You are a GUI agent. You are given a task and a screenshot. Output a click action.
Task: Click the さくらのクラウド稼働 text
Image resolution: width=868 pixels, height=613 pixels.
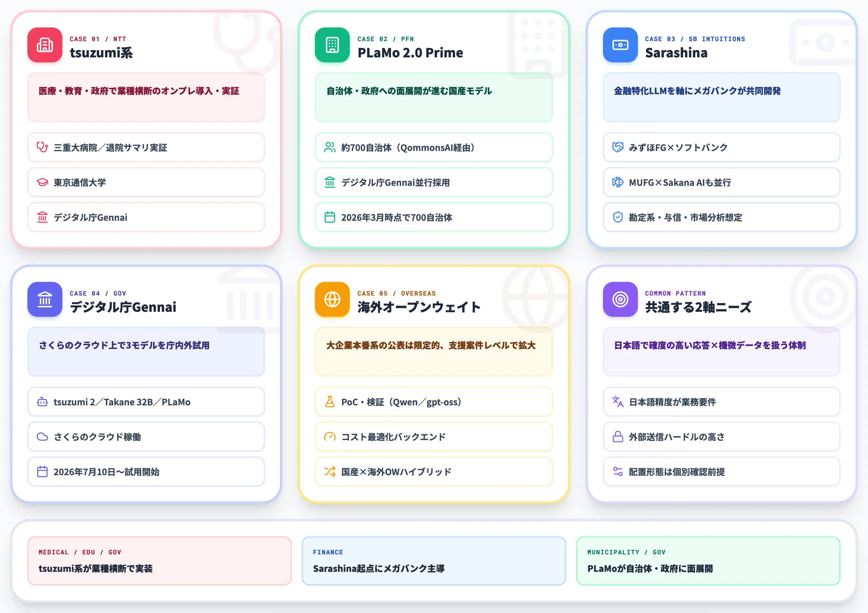97,437
